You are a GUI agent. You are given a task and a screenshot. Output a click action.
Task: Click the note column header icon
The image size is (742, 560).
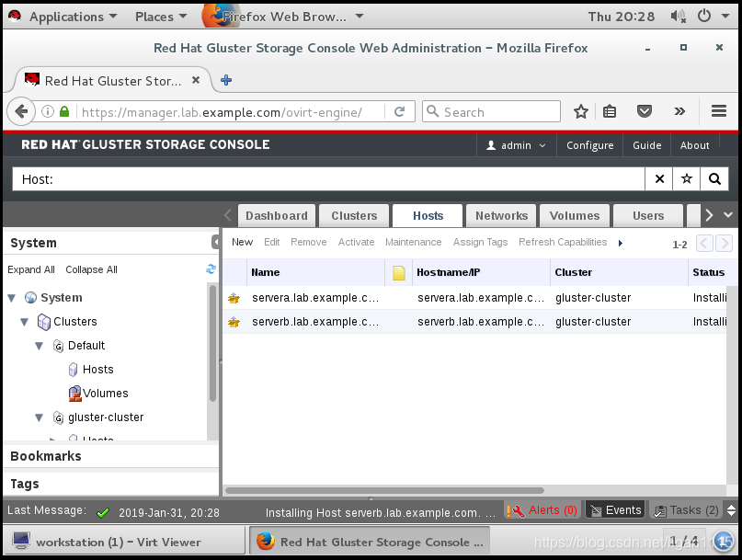[x=399, y=273]
